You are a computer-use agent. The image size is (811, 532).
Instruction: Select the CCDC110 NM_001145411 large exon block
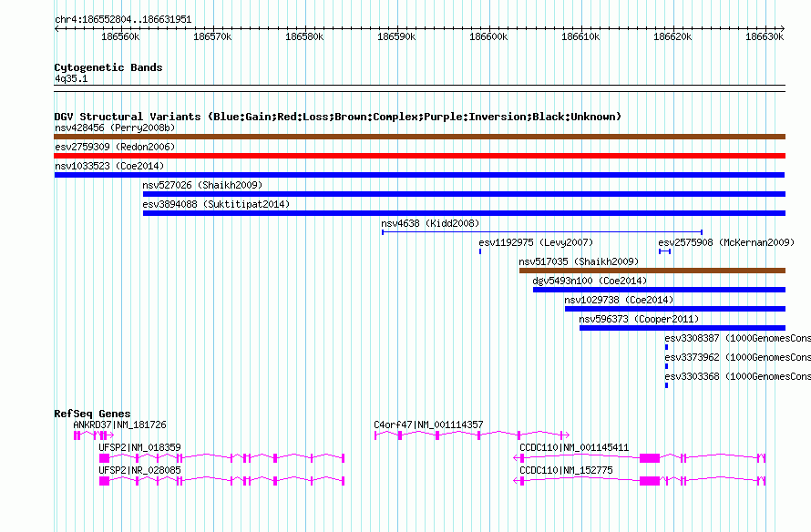click(x=650, y=458)
